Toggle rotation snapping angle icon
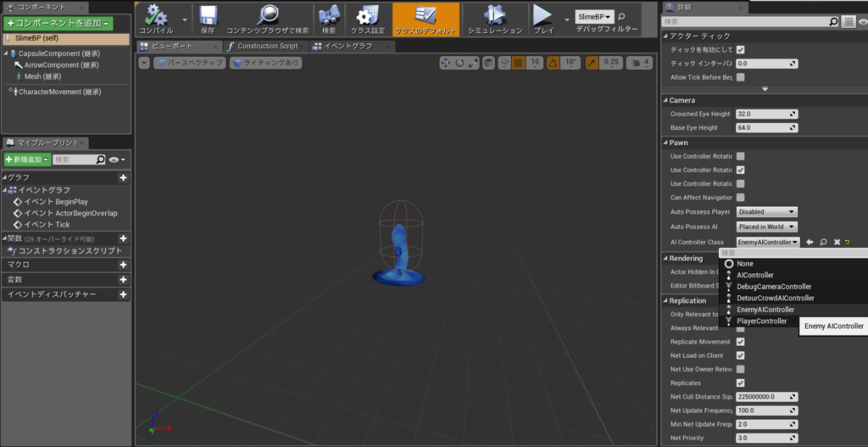 [553, 63]
